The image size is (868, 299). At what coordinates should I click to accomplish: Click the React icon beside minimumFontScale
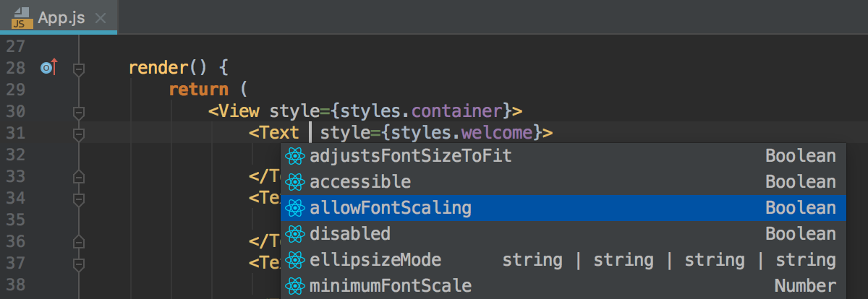pyautogui.click(x=294, y=286)
